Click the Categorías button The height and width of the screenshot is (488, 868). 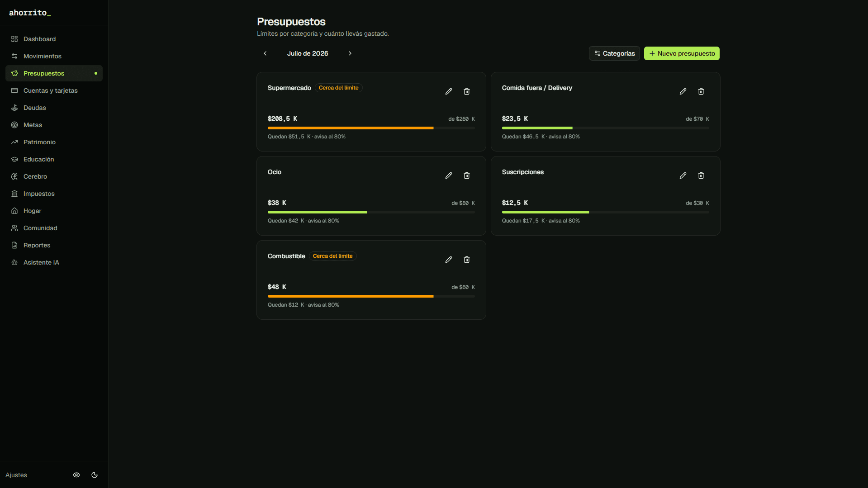click(x=614, y=53)
